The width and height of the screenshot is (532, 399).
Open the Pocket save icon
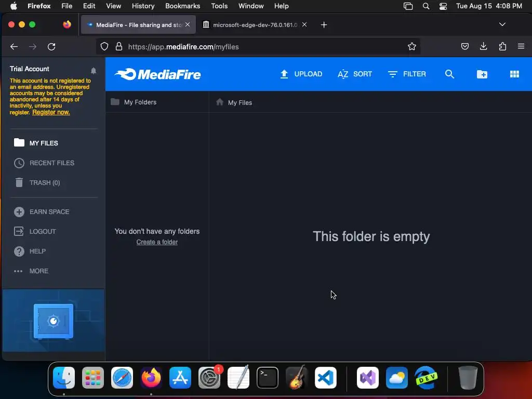[465, 46]
